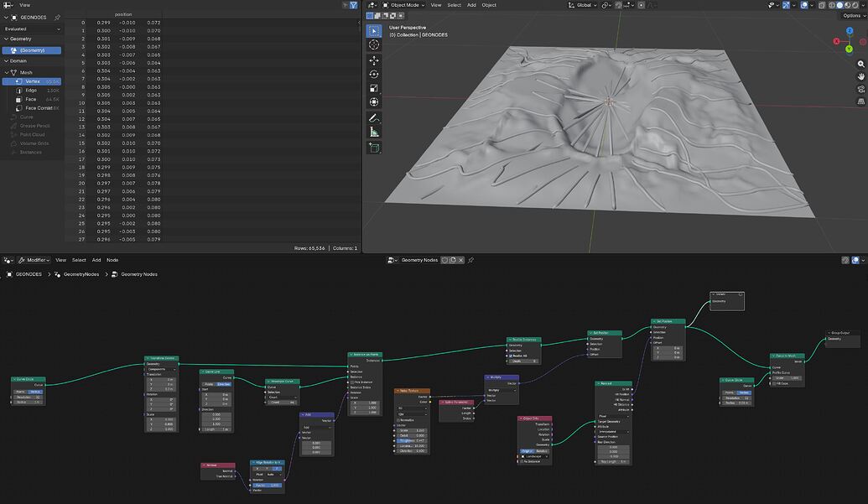Click new node group copy icon

point(453,260)
